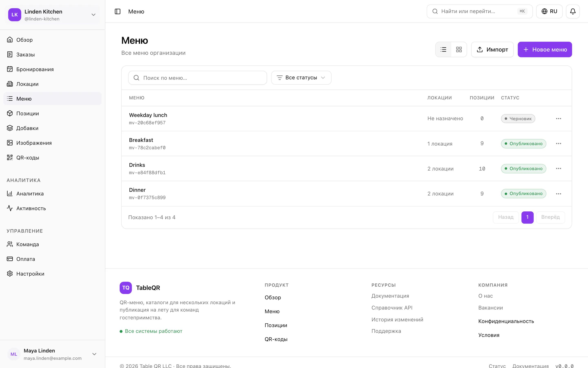Open Справочник API footer link

[x=392, y=308]
